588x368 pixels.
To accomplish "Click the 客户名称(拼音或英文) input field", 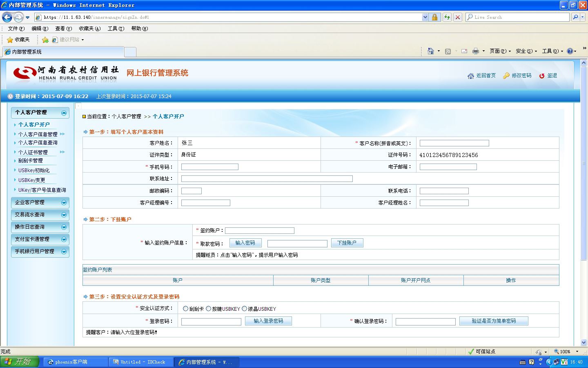I will click(x=454, y=143).
